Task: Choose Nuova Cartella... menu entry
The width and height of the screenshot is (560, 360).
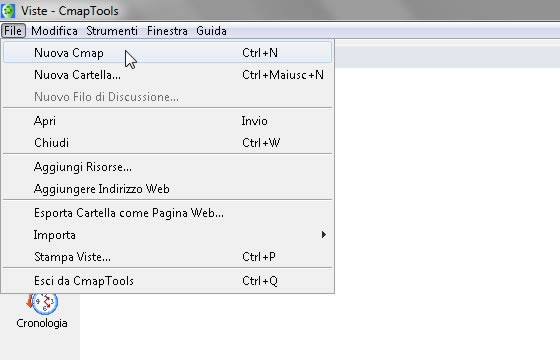Action: [168, 75]
